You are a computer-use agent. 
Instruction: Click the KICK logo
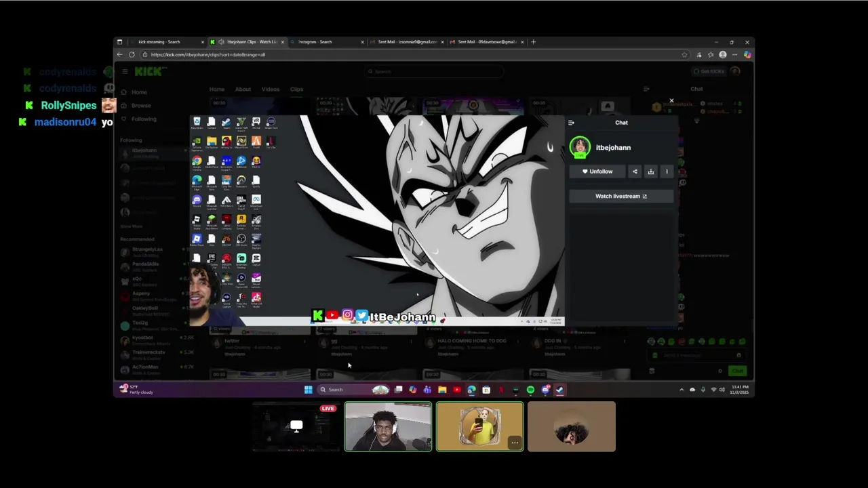coord(148,71)
